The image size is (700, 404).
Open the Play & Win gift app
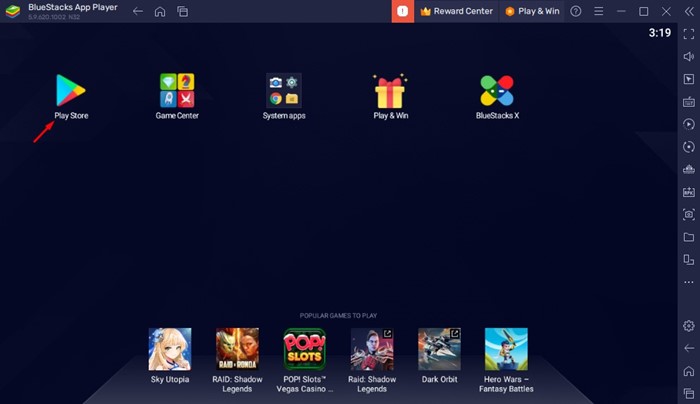(x=390, y=91)
